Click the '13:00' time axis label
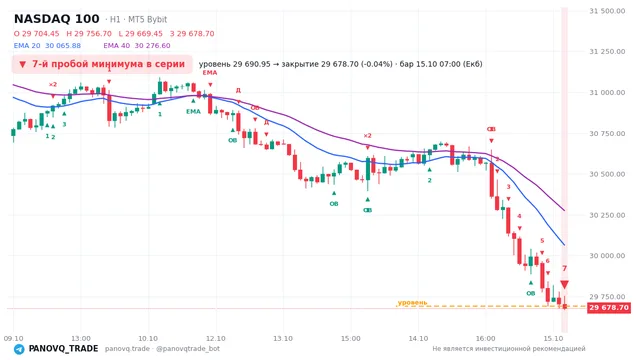 tap(81, 338)
